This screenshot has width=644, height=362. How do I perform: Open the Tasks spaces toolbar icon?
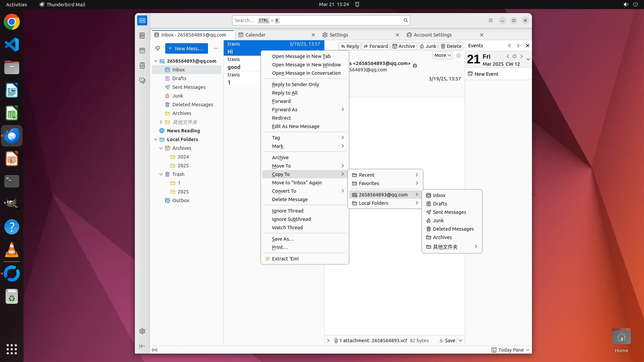(x=142, y=66)
